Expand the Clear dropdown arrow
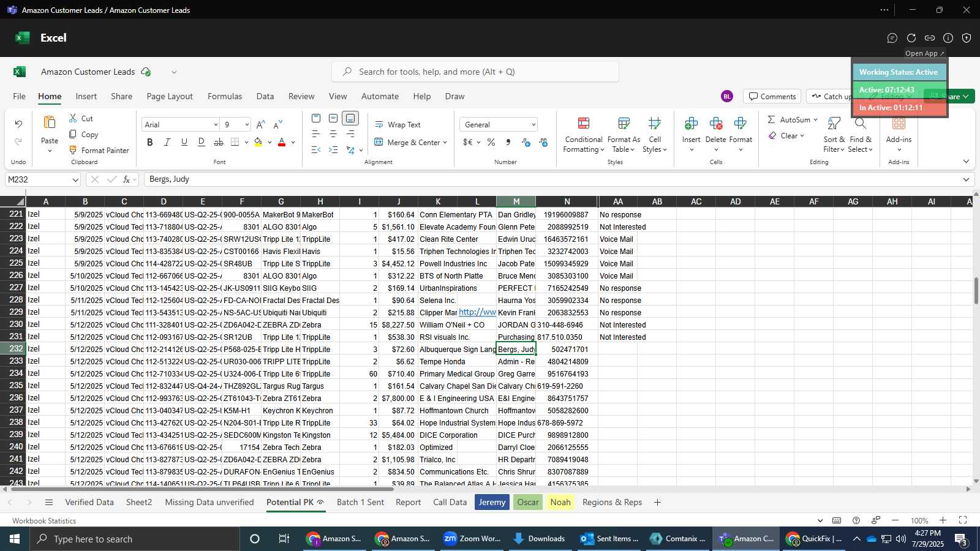Screen dimensions: 980x551 click(x=802, y=136)
